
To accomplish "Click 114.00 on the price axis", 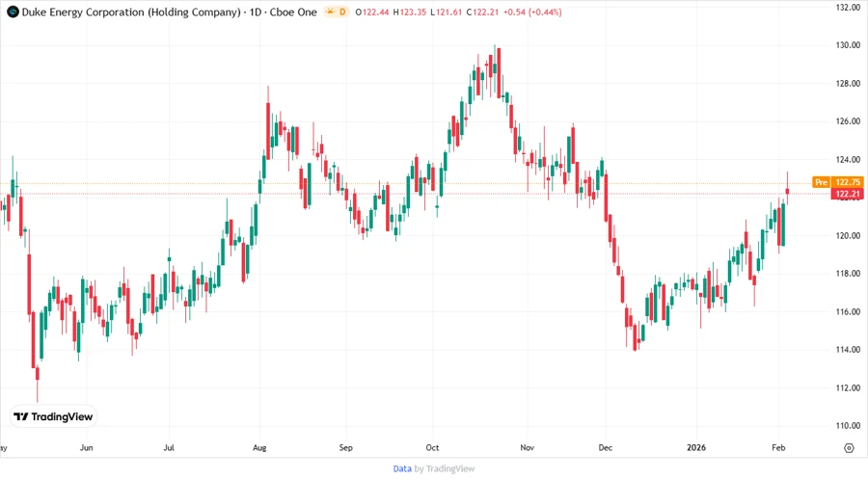I will 848,350.
